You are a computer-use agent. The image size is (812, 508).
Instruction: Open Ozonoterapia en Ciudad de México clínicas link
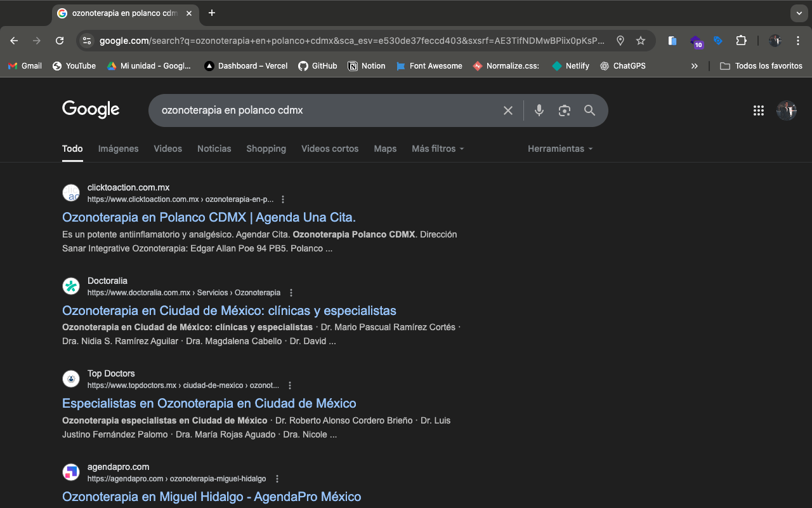click(x=229, y=311)
